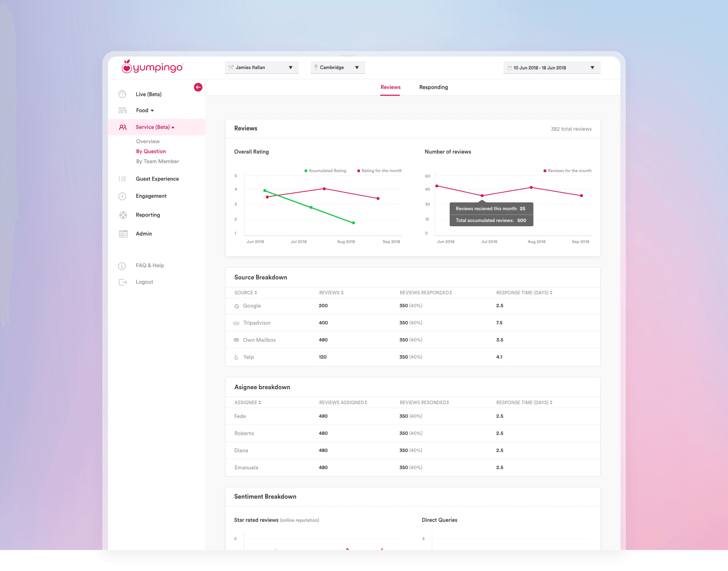Image resolution: width=728 pixels, height=571 pixels.
Task: Click the FAQ & Help info icon
Action: pos(122,266)
